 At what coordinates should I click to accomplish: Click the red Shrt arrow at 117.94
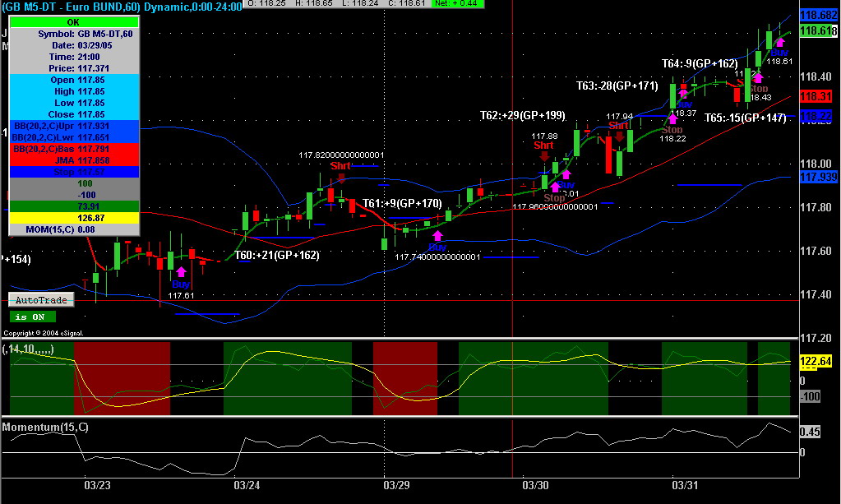coord(620,136)
